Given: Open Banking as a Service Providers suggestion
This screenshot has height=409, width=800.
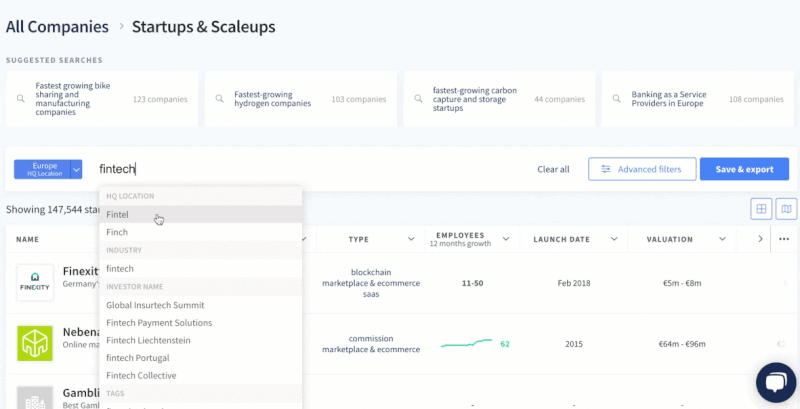Looking at the screenshot, I should 698,99.
